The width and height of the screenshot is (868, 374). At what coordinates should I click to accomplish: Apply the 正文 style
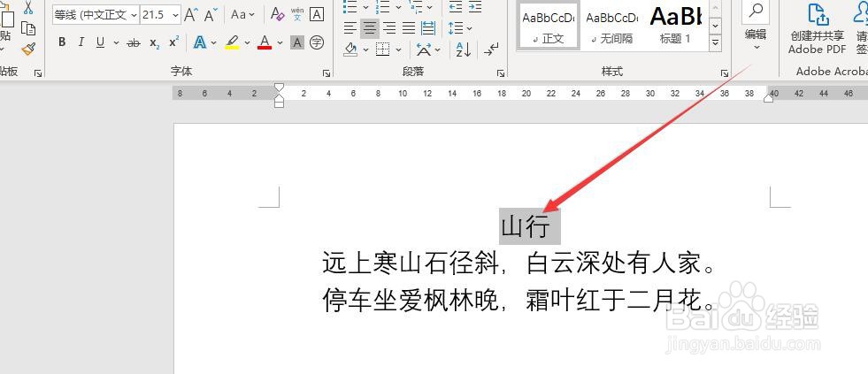(548, 26)
